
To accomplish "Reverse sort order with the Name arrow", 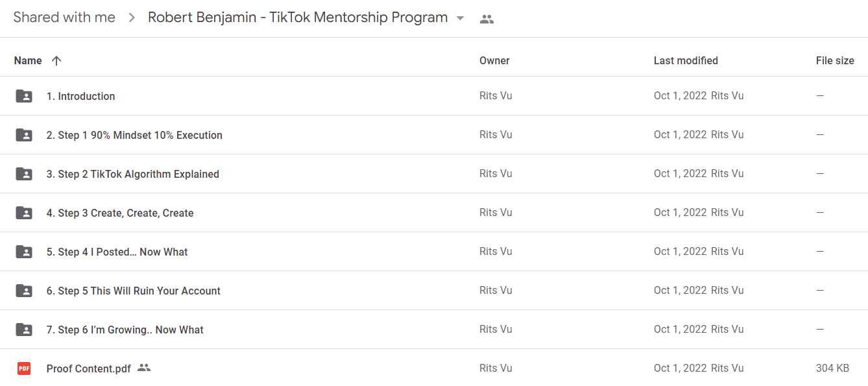I will coord(56,60).
